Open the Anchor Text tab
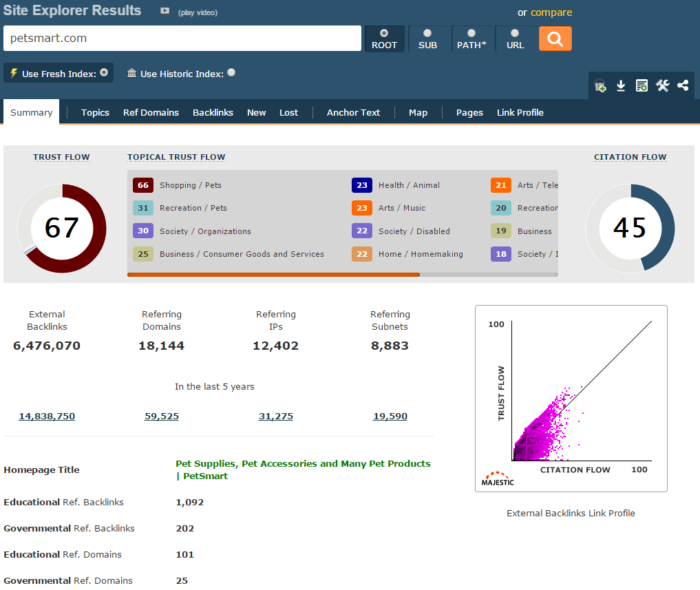The height and width of the screenshot is (590, 700). tap(353, 113)
